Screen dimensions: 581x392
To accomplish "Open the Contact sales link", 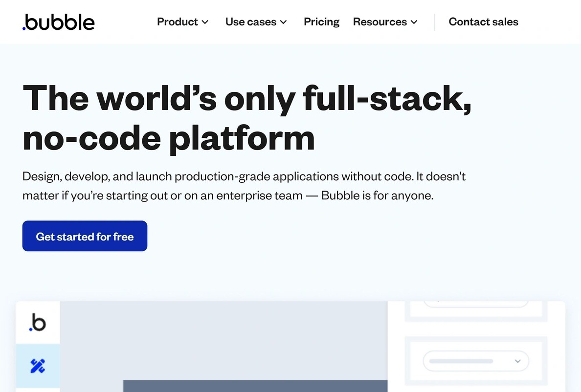I will click(484, 22).
